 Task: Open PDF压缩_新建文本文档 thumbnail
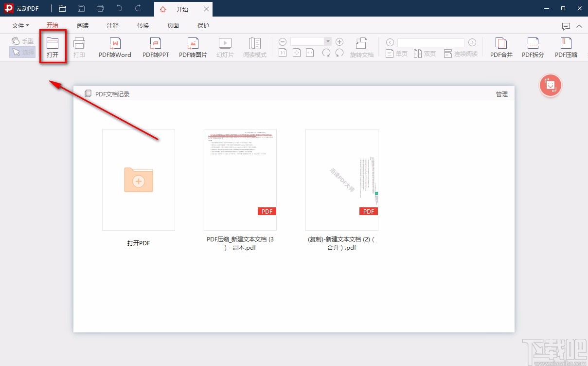pos(240,180)
